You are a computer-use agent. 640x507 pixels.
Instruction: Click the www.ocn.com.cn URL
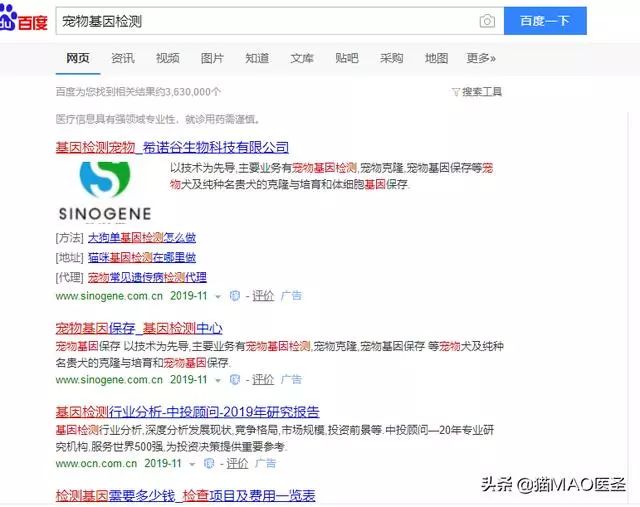tap(96, 463)
